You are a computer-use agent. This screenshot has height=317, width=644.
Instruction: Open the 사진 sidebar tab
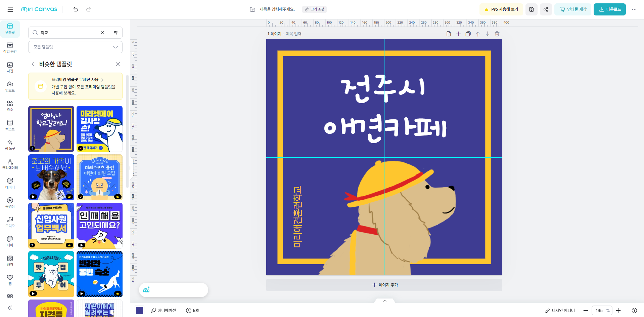click(10, 67)
